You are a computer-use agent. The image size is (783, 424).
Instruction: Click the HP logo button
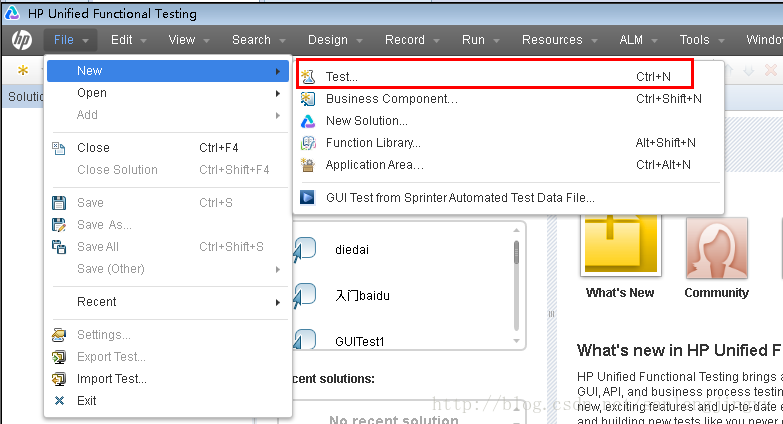[21, 40]
